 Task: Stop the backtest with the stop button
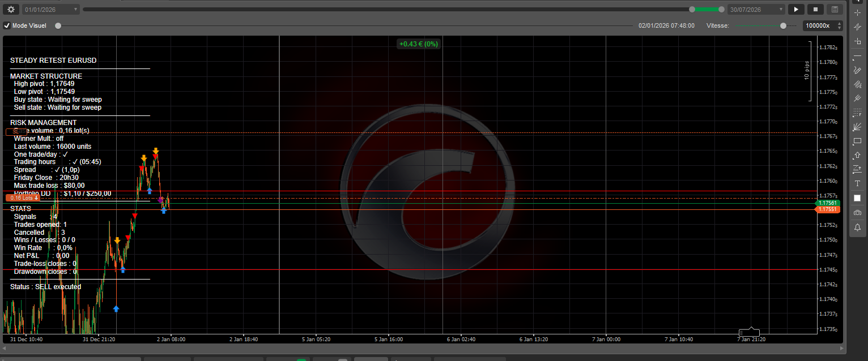point(816,9)
